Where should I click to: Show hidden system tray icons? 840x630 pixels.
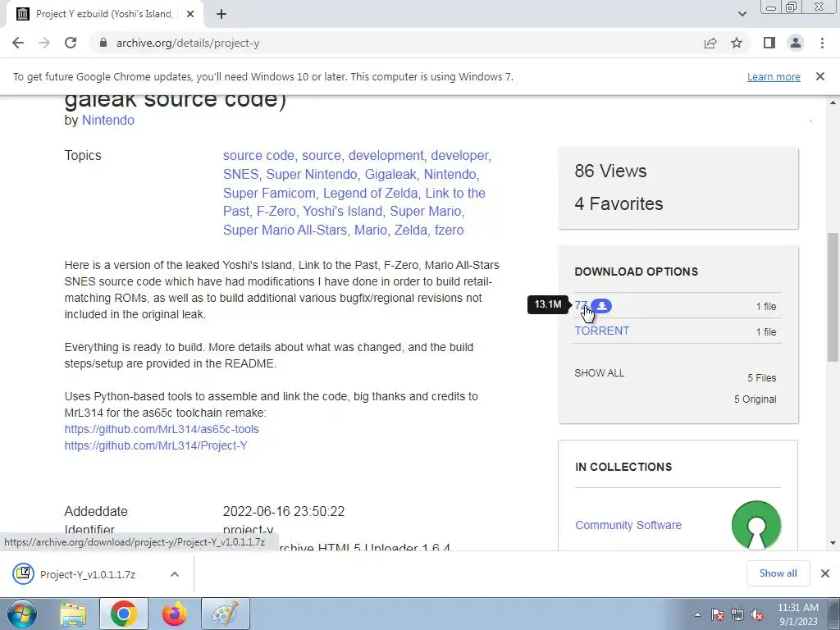[697, 614]
